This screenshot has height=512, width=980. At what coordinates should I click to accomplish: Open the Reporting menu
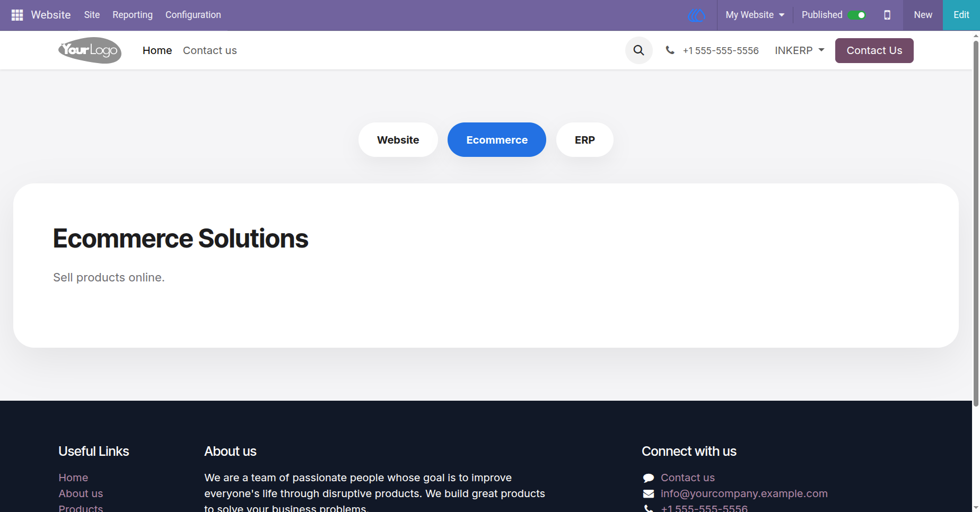(133, 15)
